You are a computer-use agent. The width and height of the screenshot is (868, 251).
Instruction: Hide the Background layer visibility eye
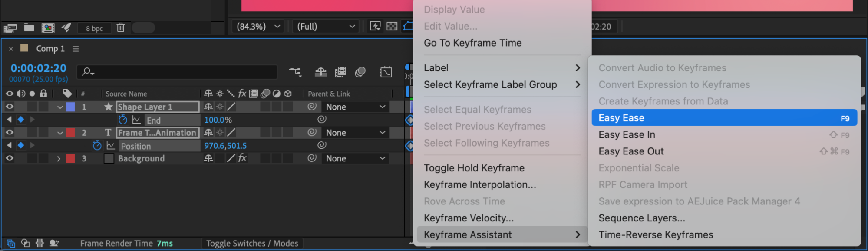(10, 158)
